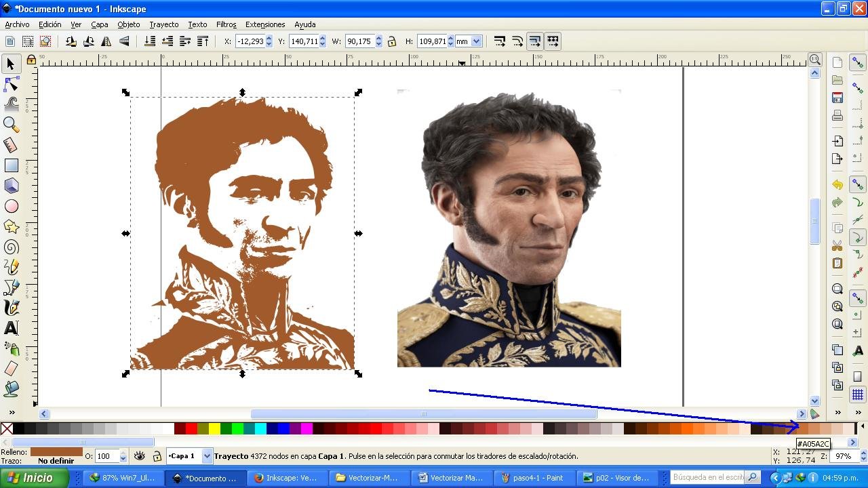Select the Selector arrow tool
This screenshot has height=488, width=868.
(x=11, y=64)
